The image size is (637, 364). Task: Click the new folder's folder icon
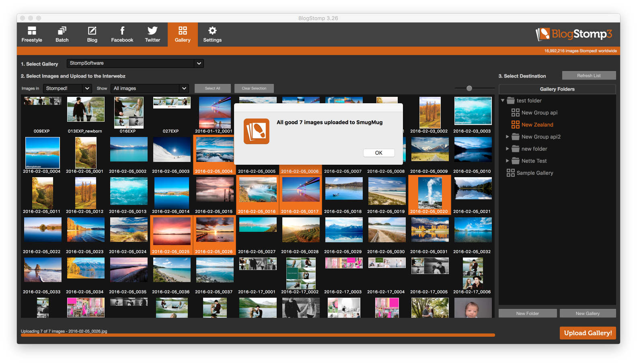[x=516, y=149]
